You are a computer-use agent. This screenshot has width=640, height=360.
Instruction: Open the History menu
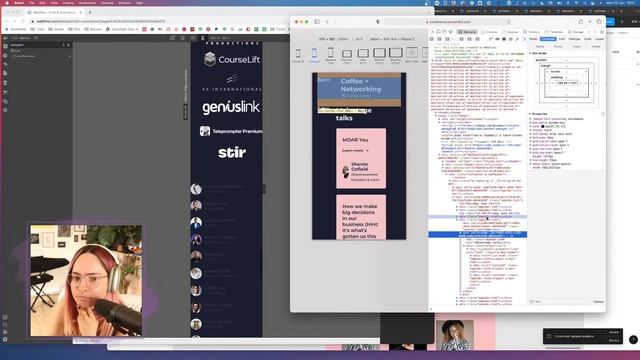tap(68, 2)
